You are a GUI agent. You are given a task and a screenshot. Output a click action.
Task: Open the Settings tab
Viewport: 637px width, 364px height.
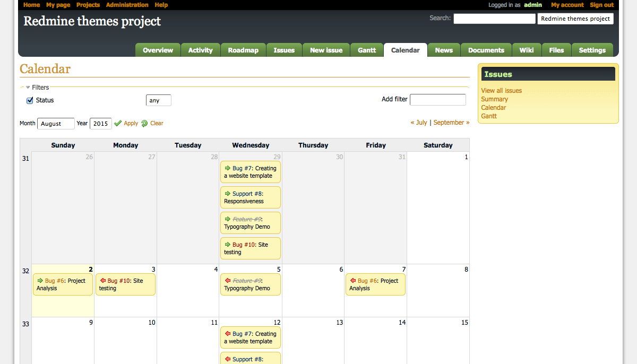point(592,50)
